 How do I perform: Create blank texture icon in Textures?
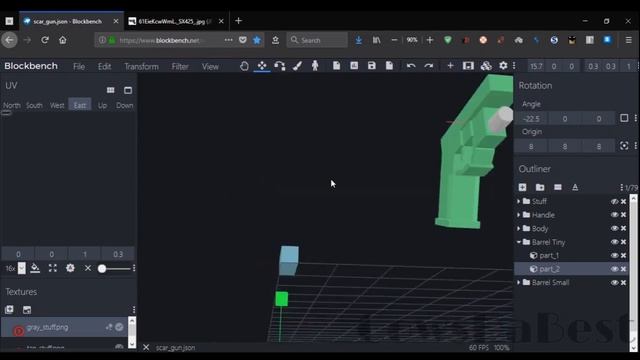click(27, 309)
